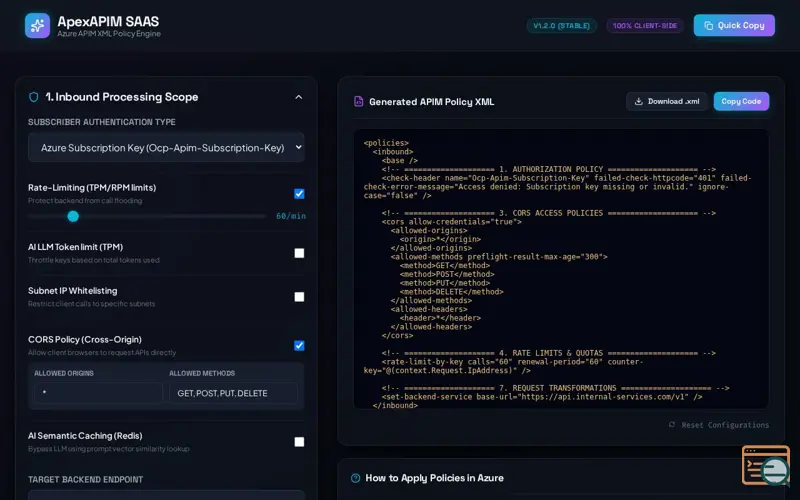The image size is (800, 500).
Task: Enable AI LLM Token limit checkbox
Action: point(299,253)
